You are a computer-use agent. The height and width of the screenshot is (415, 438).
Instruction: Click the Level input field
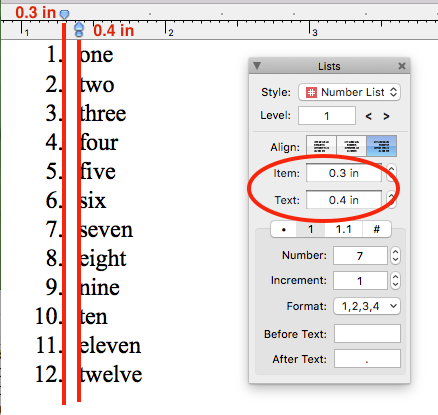click(x=327, y=116)
